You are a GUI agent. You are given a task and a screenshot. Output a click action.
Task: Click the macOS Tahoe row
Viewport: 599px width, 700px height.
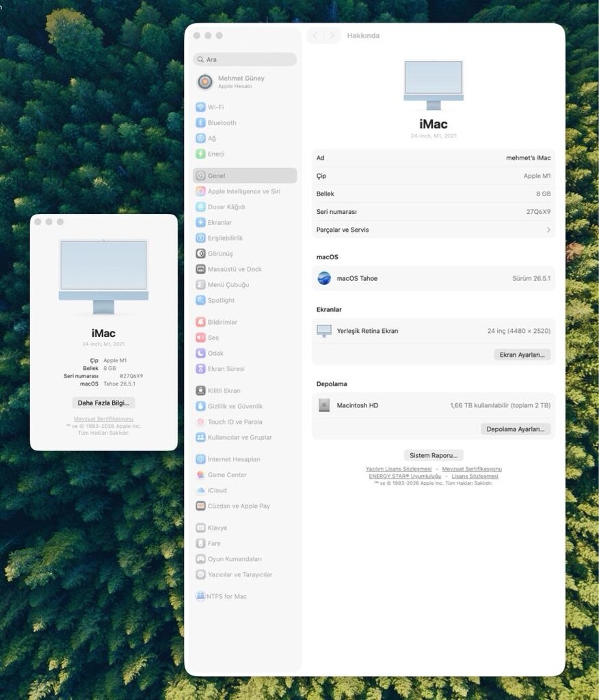coord(434,279)
